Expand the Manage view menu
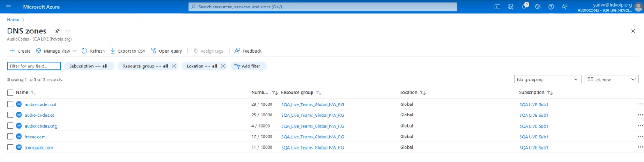Viewport: 644px width, 162px height. pos(56,51)
